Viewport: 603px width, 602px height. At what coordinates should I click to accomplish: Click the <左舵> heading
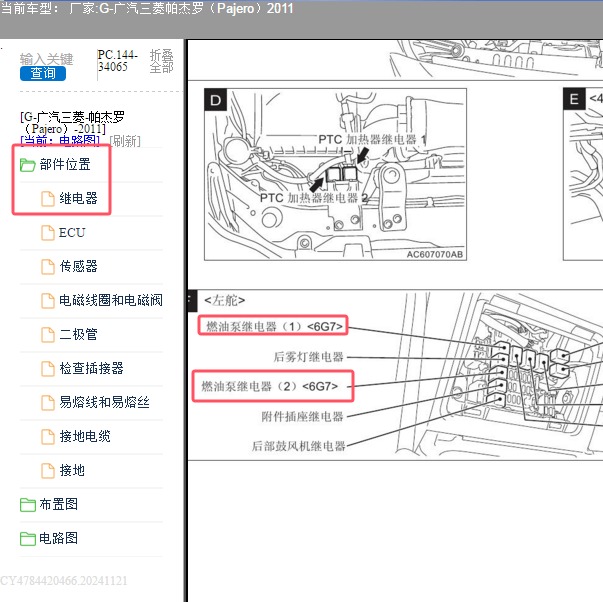pyautogui.click(x=225, y=300)
